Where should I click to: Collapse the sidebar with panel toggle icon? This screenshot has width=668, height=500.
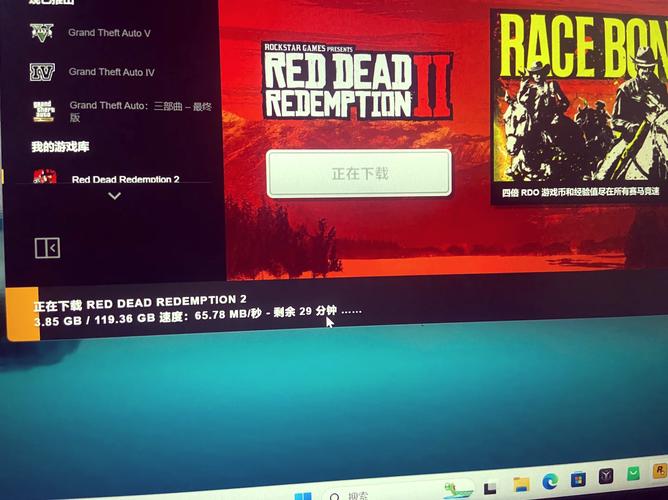47,248
